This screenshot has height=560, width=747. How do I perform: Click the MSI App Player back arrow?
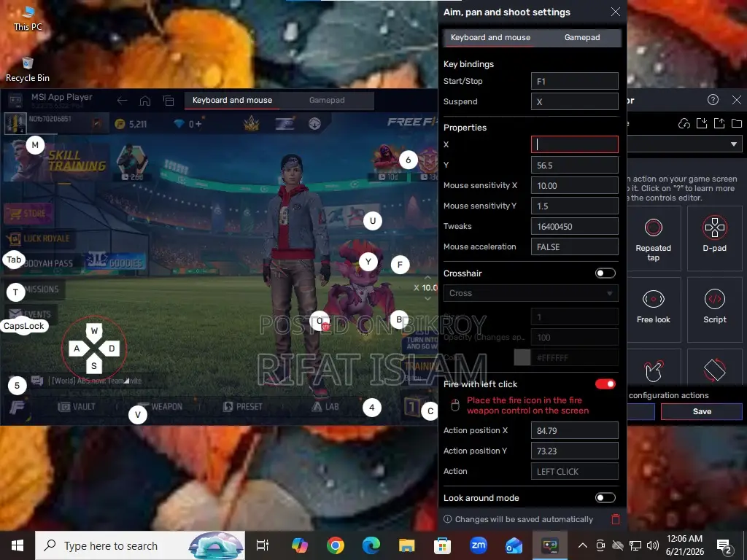(x=123, y=101)
